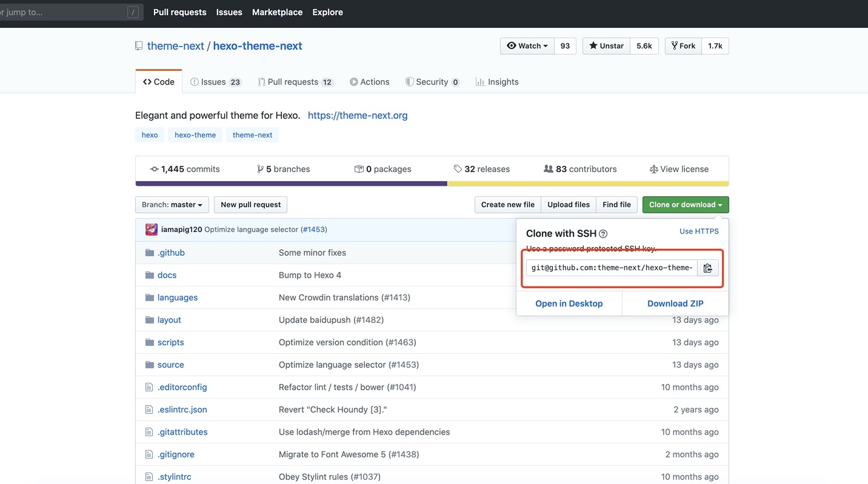Copy the SSH clone URL to clipboard
The height and width of the screenshot is (484, 868).
pyautogui.click(x=707, y=267)
